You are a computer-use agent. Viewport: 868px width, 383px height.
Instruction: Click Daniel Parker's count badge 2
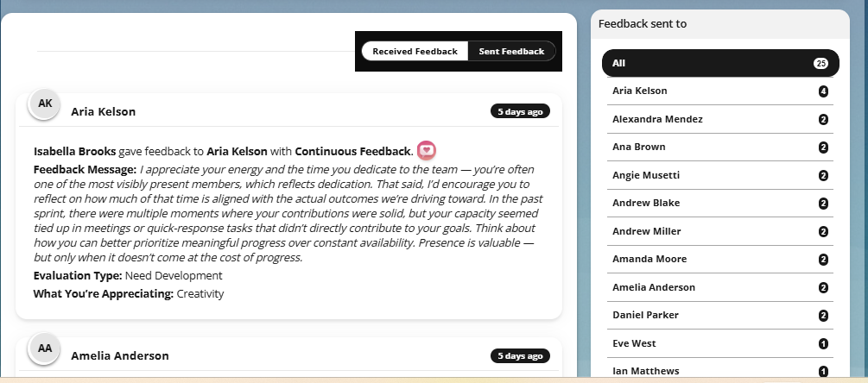[x=823, y=316]
